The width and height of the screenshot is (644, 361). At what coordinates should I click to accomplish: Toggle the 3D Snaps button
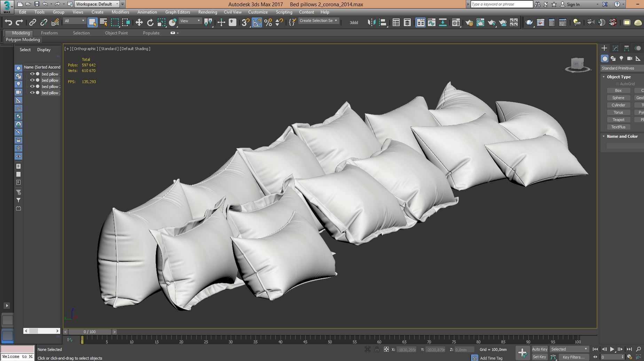click(x=245, y=23)
